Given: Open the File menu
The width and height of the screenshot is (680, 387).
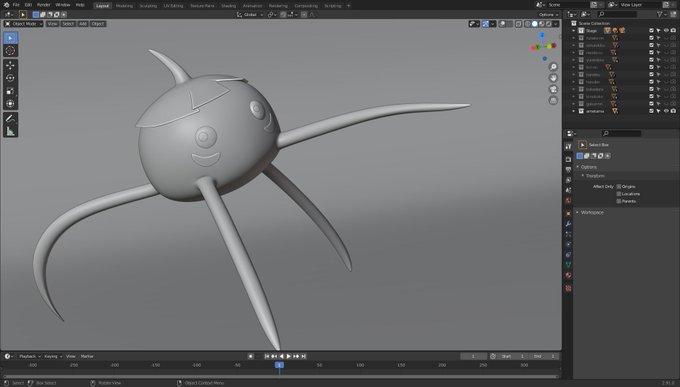Looking at the screenshot, I should 16,5.
